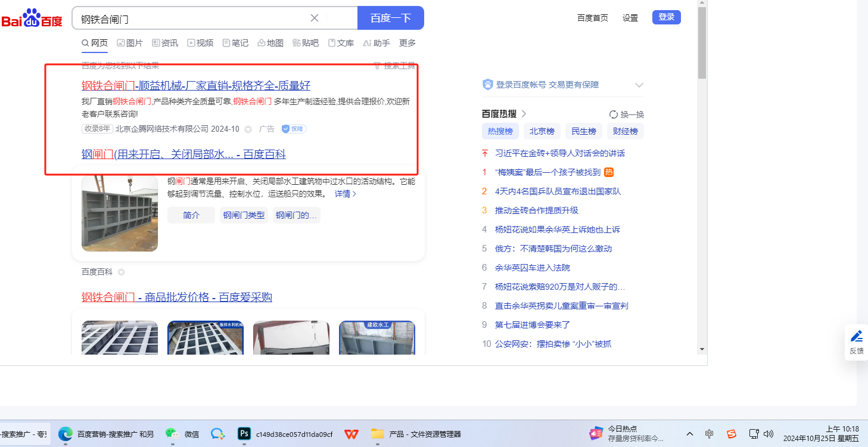Screen dimensions: 868x447
Task: Click the 百度一下 search button
Action: [x=391, y=18]
